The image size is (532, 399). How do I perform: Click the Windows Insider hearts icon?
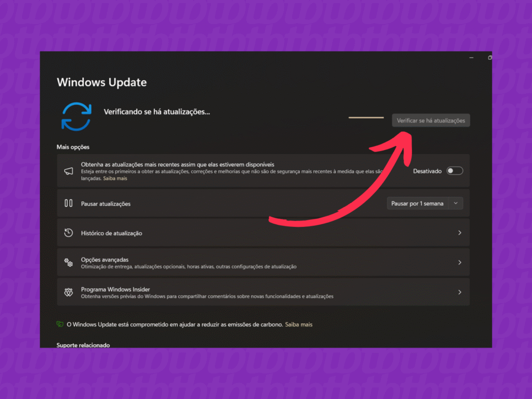pyautogui.click(x=69, y=292)
